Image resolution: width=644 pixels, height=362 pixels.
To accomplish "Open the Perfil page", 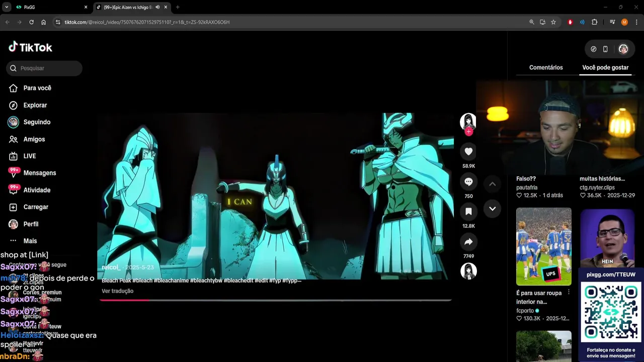I will click(24, 224).
